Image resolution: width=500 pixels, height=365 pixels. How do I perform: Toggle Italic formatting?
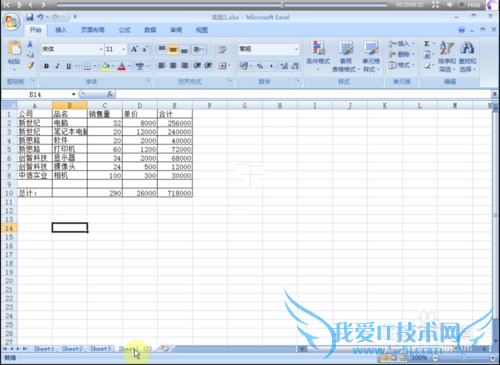click(57, 66)
